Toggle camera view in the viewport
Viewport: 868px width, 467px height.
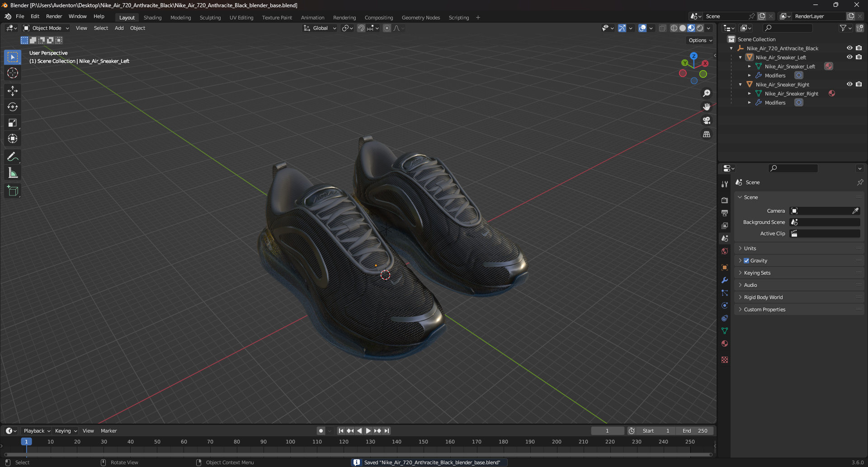coord(706,120)
